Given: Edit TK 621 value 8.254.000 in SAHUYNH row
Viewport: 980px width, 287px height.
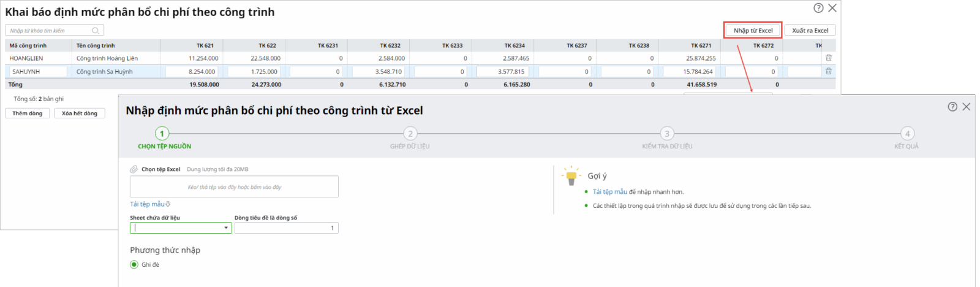Looking at the screenshot, I should point(192,71).
